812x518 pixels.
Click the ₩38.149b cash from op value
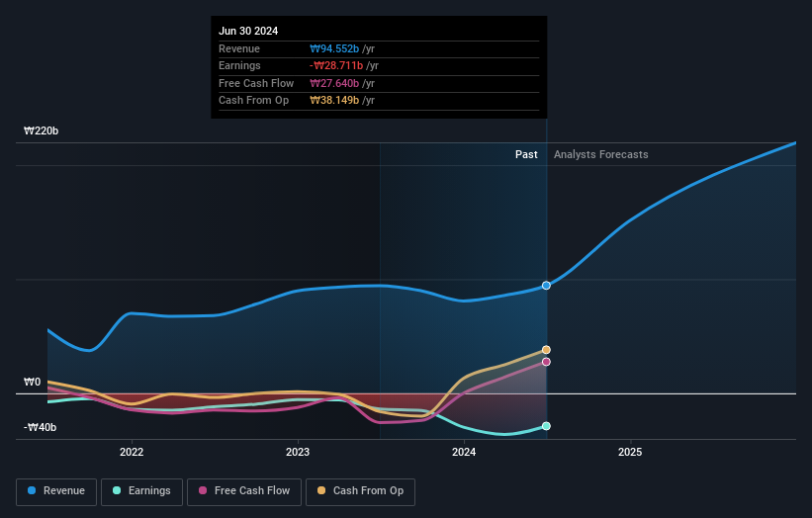334,101
